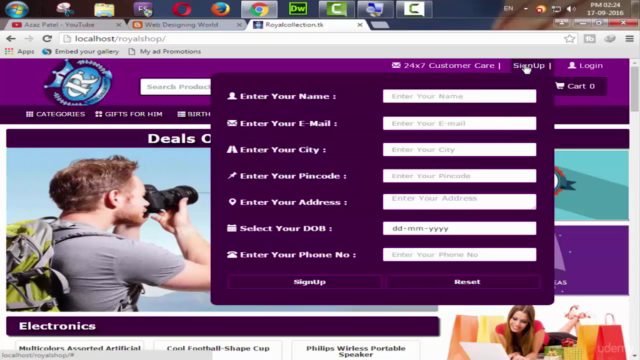The image size is (640, 360).
Task: Click the shopping cart icon
Action: click(x=560, y=86)
